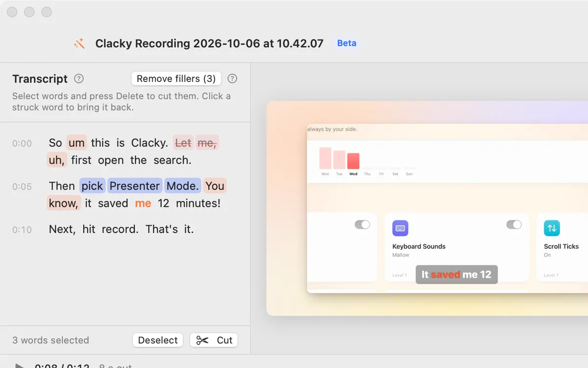
Task: Click the Keyboard Sounds purple icon
Action: coord(400,228)
